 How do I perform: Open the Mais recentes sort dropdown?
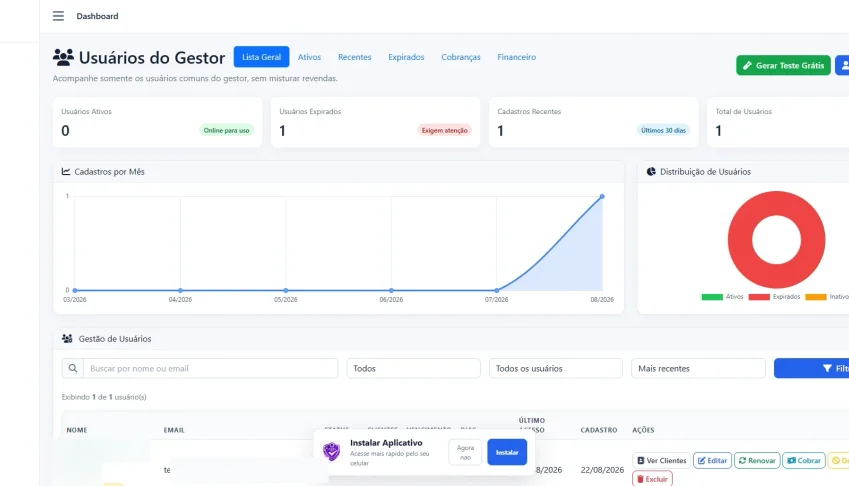coord(698,369)
